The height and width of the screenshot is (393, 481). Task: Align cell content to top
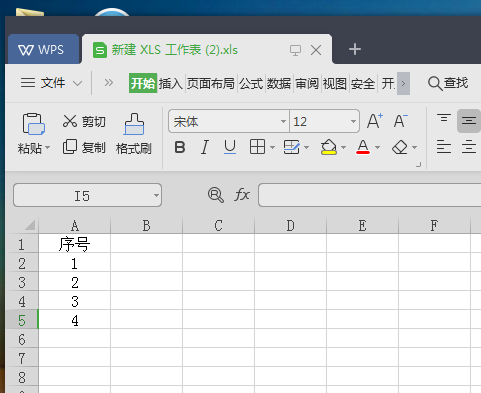pos(444,119)
